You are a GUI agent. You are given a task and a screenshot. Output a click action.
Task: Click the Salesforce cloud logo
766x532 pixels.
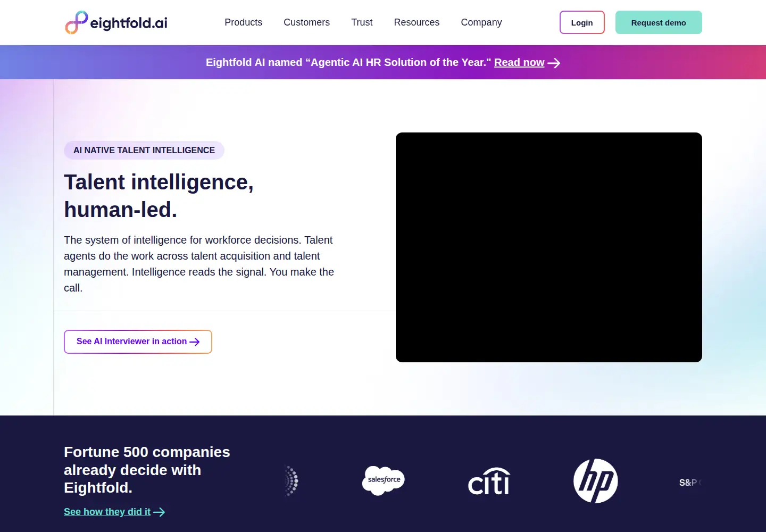coord(384,480)
